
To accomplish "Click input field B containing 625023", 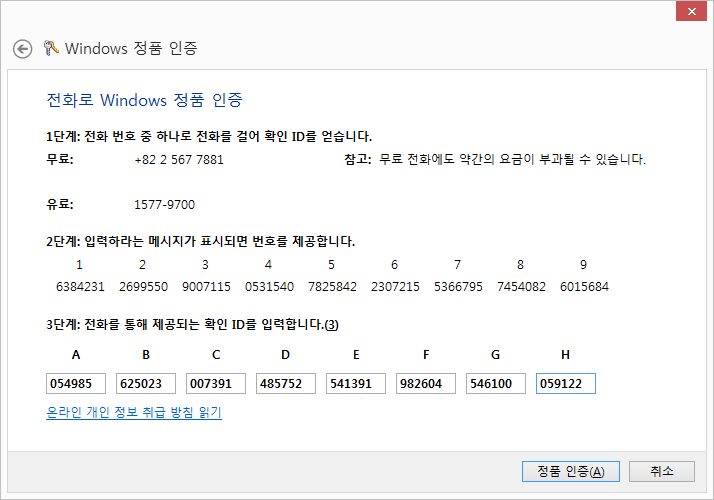I will [x=146, y=383].
